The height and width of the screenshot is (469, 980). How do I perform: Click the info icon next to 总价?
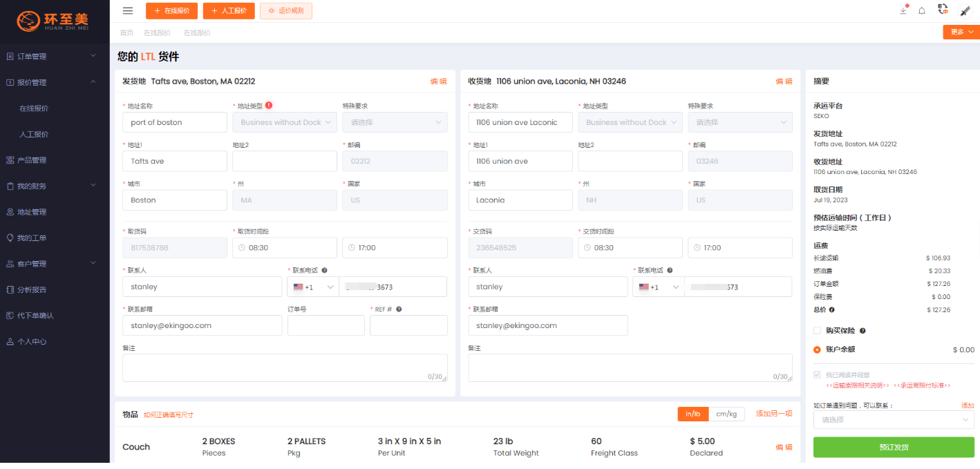[x=831, y=310]
